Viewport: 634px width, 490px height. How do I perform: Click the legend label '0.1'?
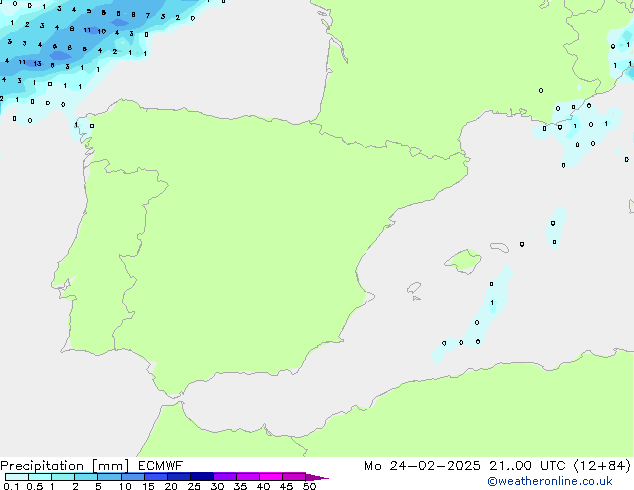[x=11, y=486]
